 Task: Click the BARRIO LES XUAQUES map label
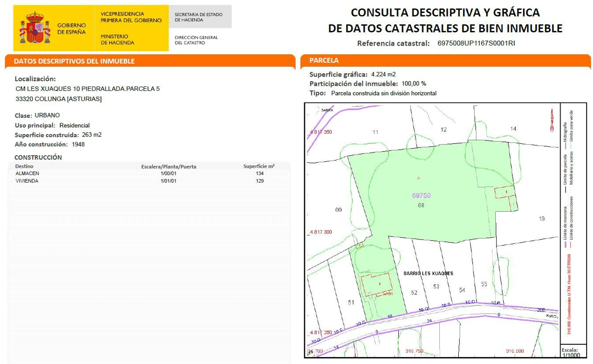pos(428,273)
